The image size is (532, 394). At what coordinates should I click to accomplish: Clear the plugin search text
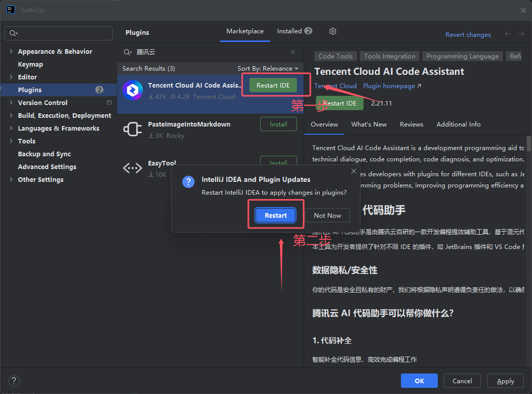[x=293, y=52]
